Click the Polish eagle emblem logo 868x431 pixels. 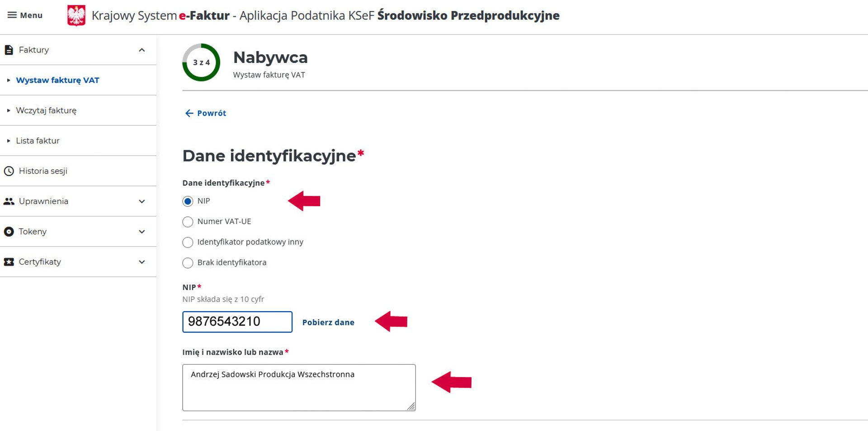click(x=76, y=15)
